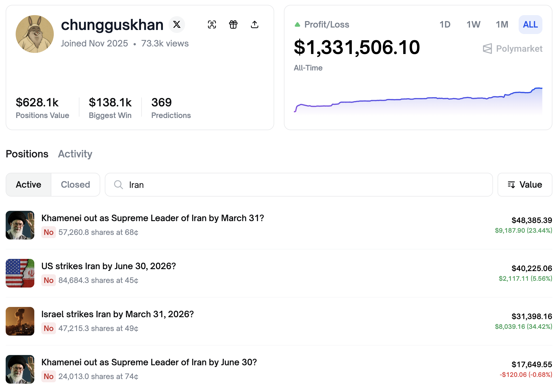Open the X (Twitter) profile link icon

point(177,25)
